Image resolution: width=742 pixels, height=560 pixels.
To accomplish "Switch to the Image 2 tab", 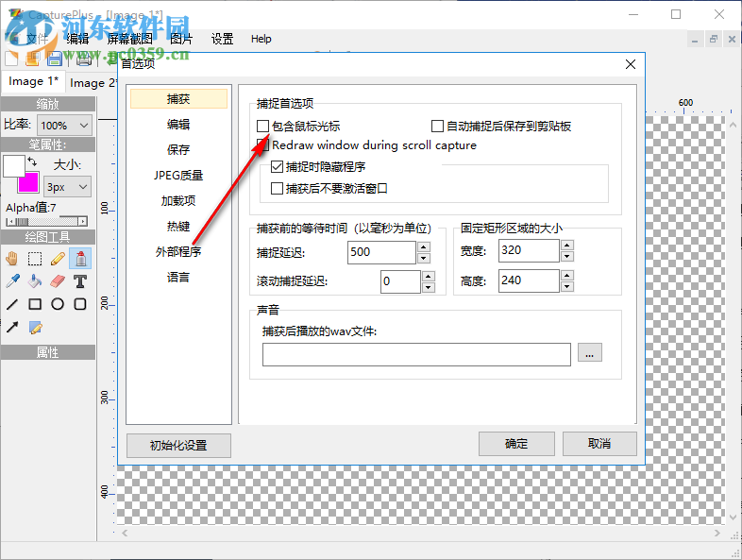I will point(92,83).
